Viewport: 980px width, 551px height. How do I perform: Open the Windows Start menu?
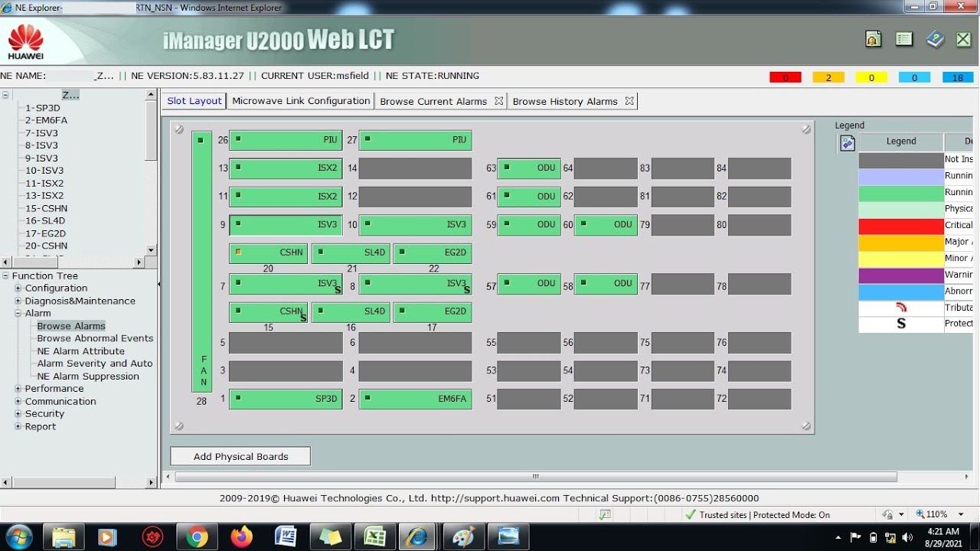(18, 537)
